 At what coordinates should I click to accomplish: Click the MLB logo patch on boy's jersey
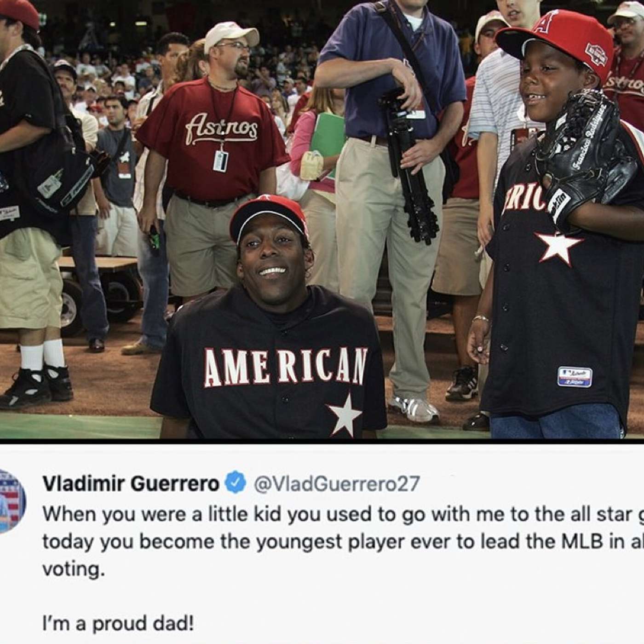tap(574, 377)
